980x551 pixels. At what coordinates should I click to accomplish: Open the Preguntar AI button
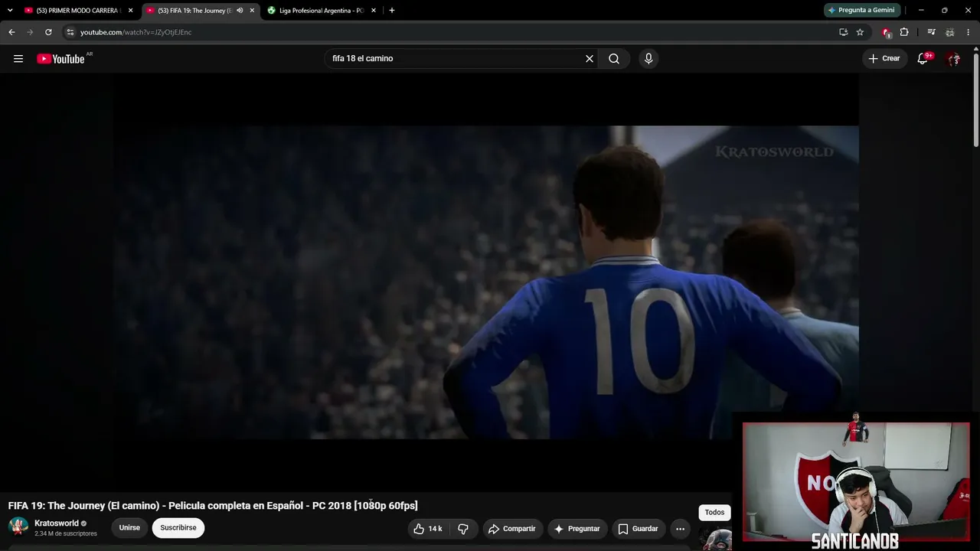[577, 529]
